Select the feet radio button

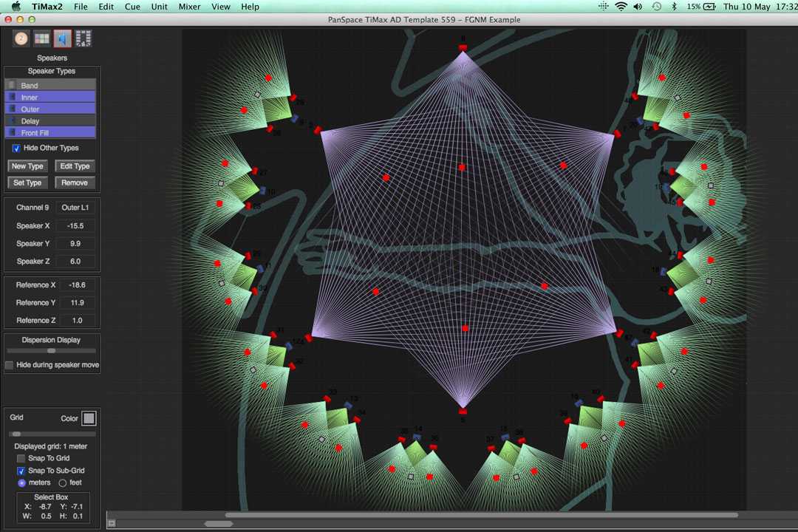coord(63,482)
